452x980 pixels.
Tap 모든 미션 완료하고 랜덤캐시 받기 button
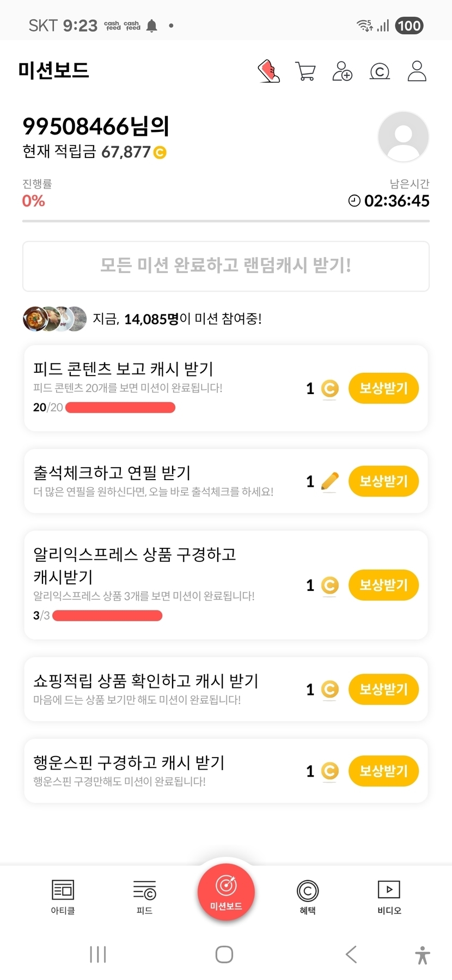pos(226,266)
